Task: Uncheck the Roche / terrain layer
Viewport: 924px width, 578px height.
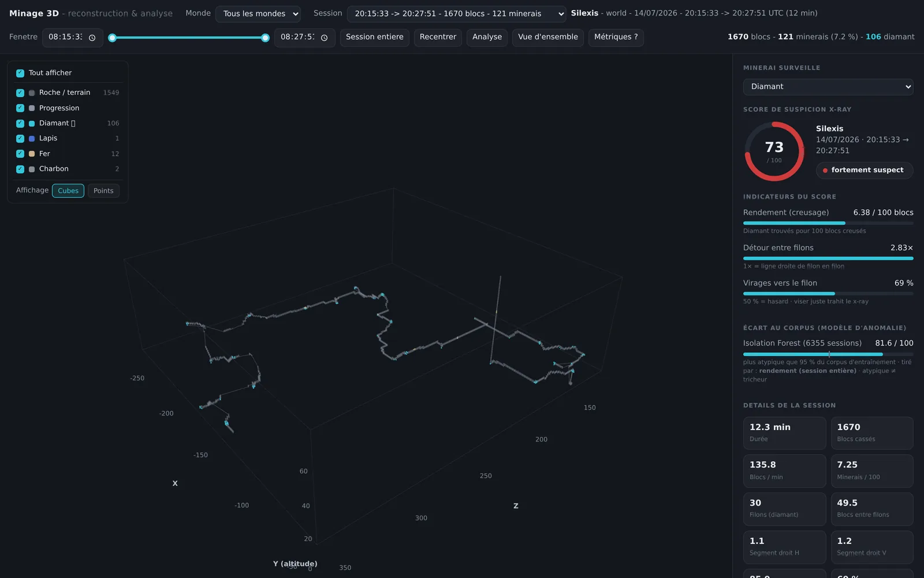Action: [x=20, y=92]
